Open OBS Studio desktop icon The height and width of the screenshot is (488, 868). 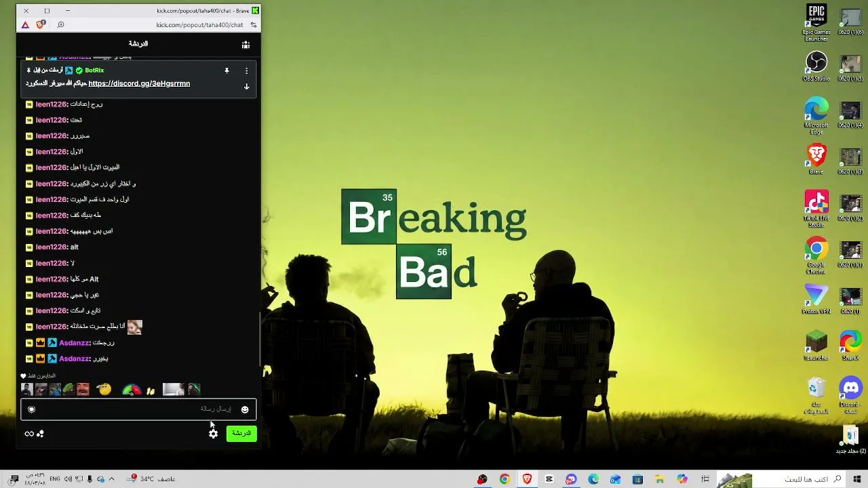[816, 66]
